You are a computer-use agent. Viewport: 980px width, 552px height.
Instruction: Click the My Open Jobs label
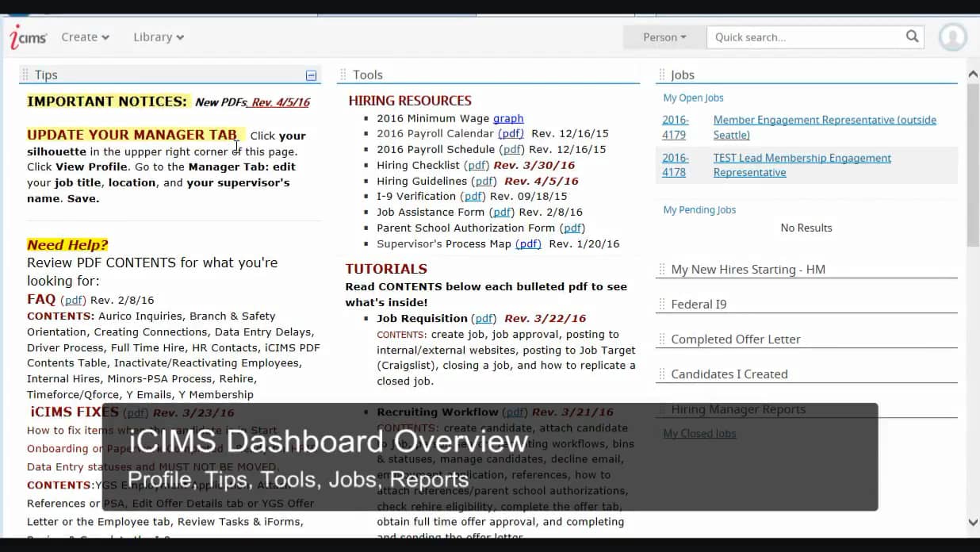pos(693,98)
